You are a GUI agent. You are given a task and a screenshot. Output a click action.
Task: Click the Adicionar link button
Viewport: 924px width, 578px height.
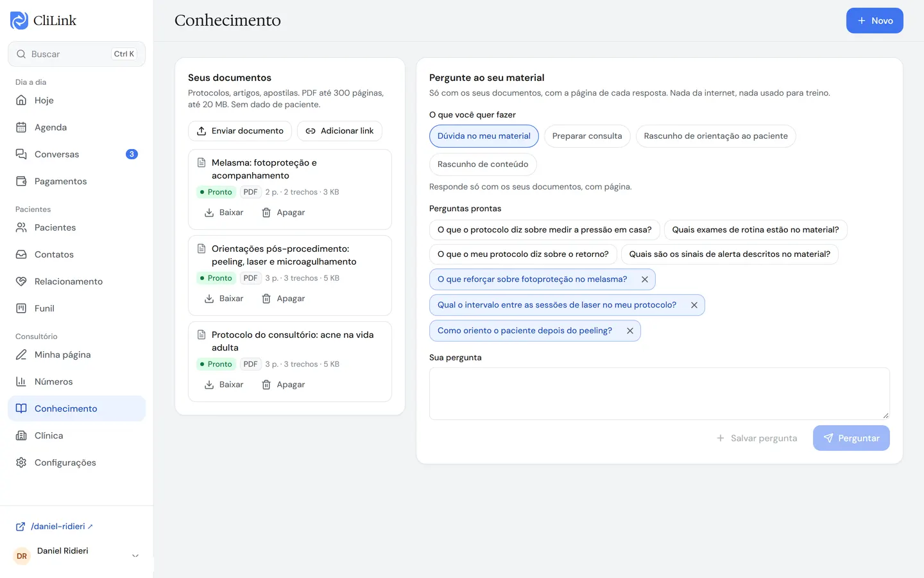click(x=339, y=131)
